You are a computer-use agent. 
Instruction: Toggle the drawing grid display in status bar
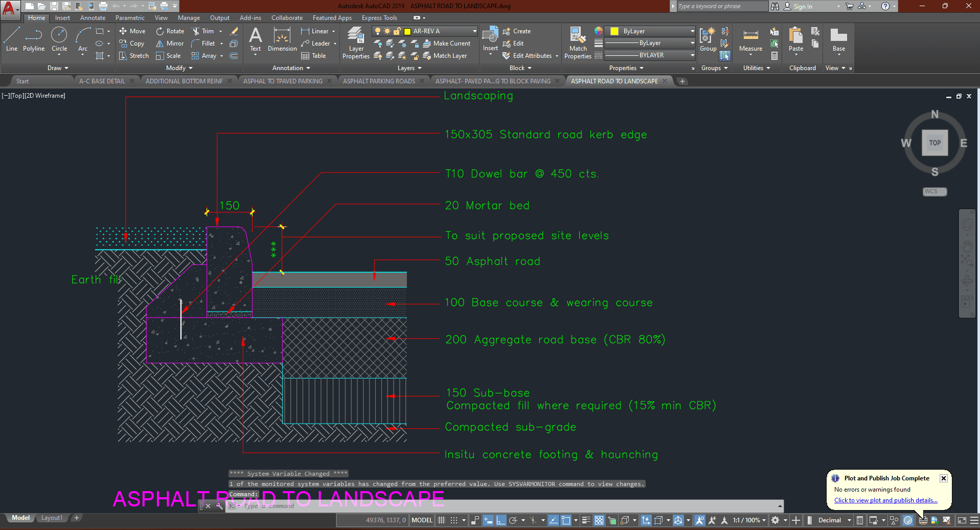[x=442, y=520]
